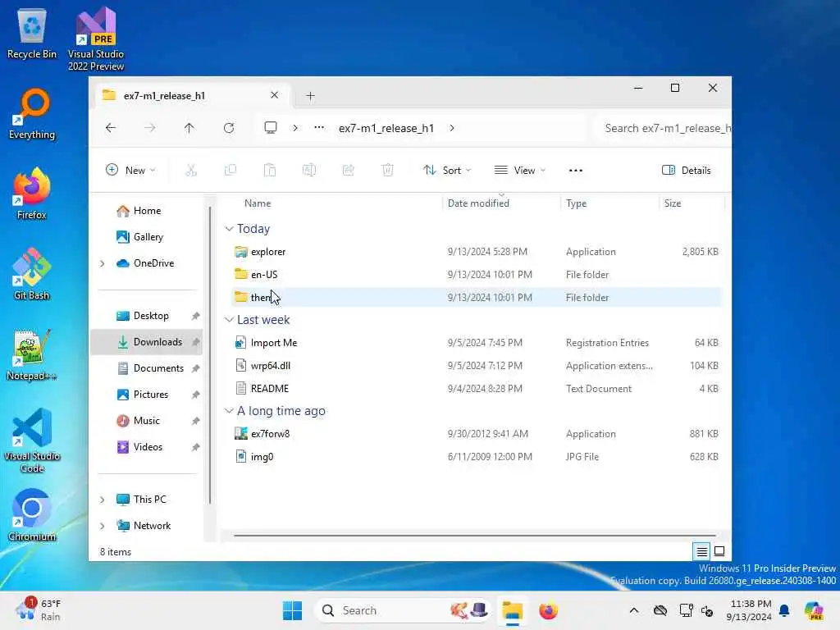The height and width of the screenshot is (630, 840).
Task: Go up one folder level
Action: [189, 128]
